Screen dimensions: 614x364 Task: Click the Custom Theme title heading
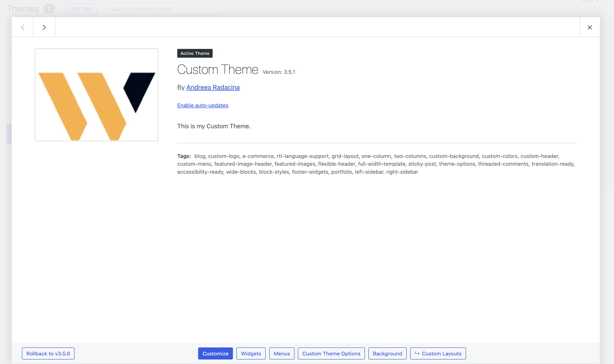(x=217, y=70)
